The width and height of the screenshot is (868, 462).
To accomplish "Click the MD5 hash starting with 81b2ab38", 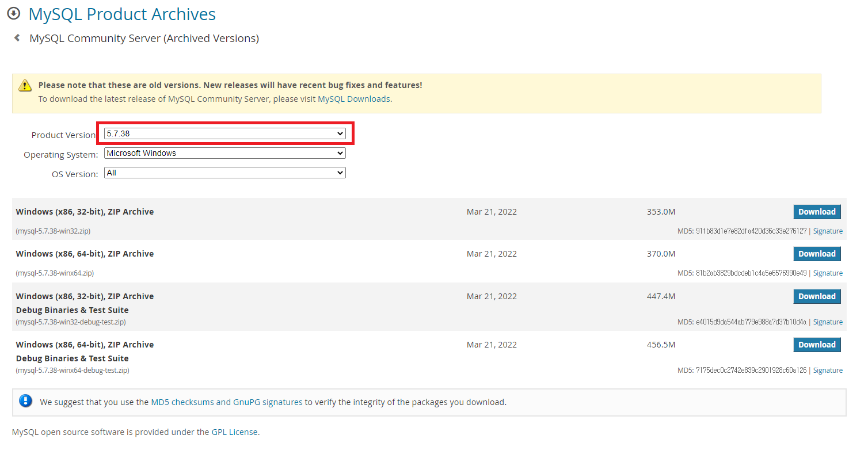I will 751,273.
